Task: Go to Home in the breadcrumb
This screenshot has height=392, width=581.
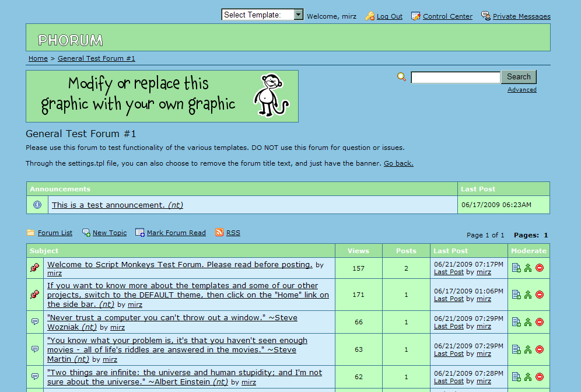Action: point(38,58)
